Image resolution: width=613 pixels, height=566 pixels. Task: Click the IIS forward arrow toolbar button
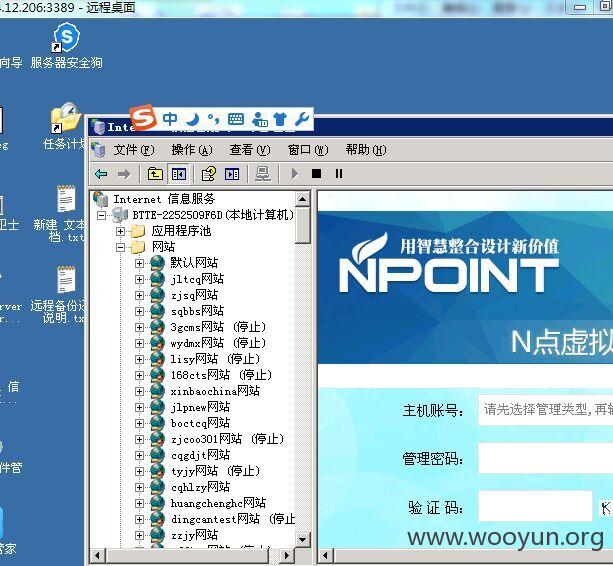click(124, 174)
